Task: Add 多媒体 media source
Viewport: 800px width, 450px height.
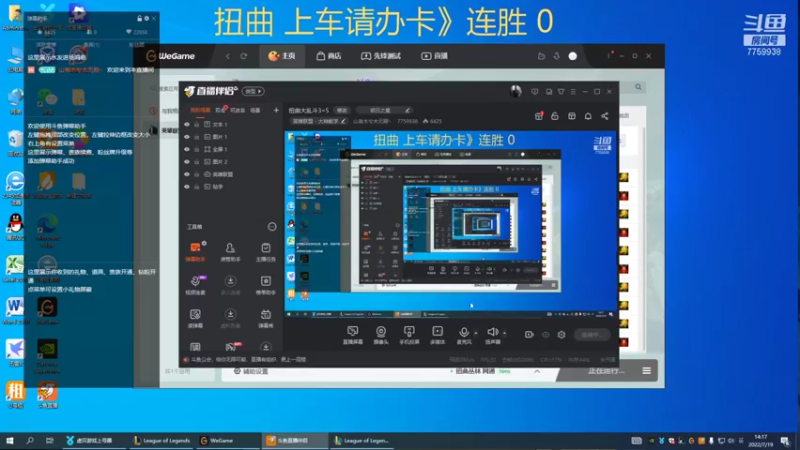Action: tap(437, 335)
